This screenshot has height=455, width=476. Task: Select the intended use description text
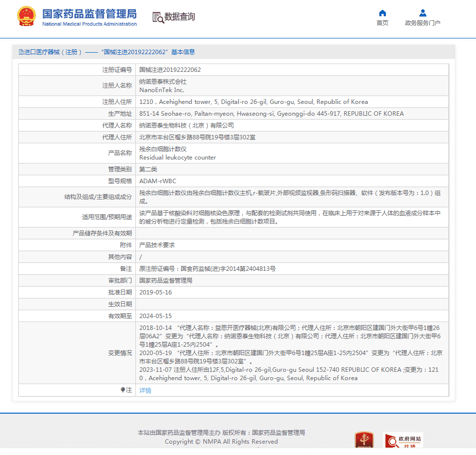[x=290, y=217]
